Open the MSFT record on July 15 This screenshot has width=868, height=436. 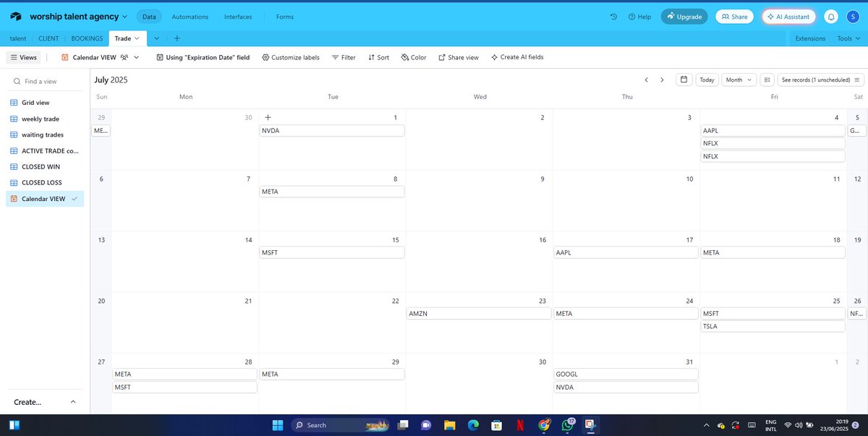click(332, 253)
